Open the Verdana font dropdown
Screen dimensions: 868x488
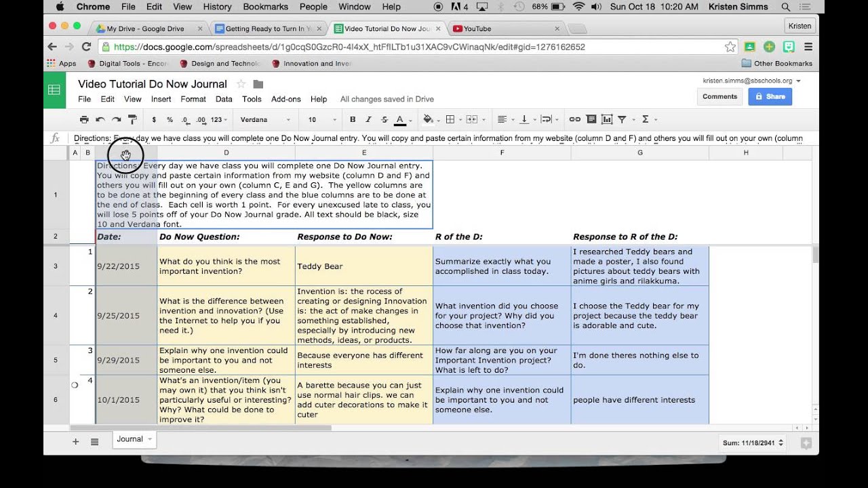pyautogui.click(x=265, y=119)
